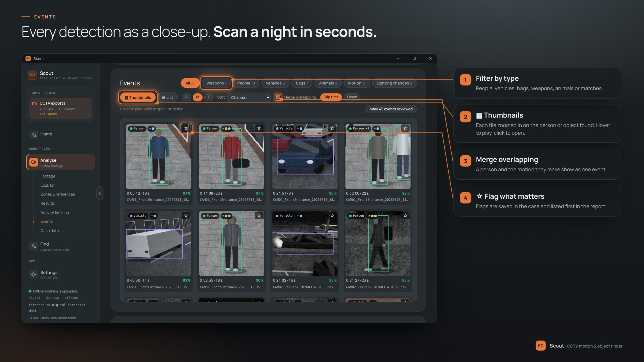The image size is (644, 362).
Task: Flag the 0:52:35 Person event star
Action: [x=259, y=216]
